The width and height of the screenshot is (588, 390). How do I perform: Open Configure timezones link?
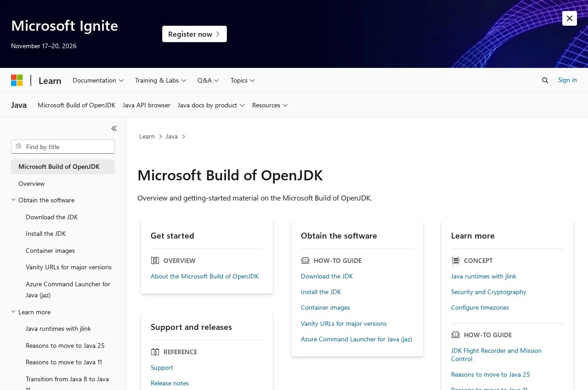[x=480, y=307]
